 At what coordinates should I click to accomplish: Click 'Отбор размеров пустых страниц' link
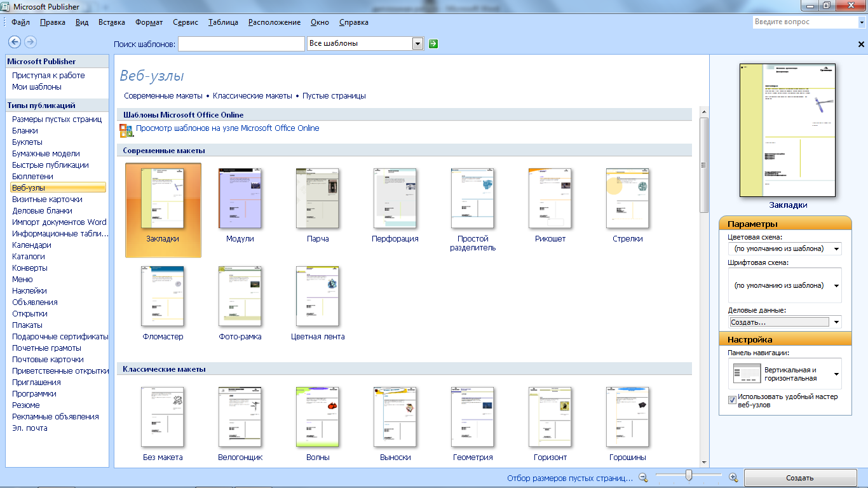point(570,478)
